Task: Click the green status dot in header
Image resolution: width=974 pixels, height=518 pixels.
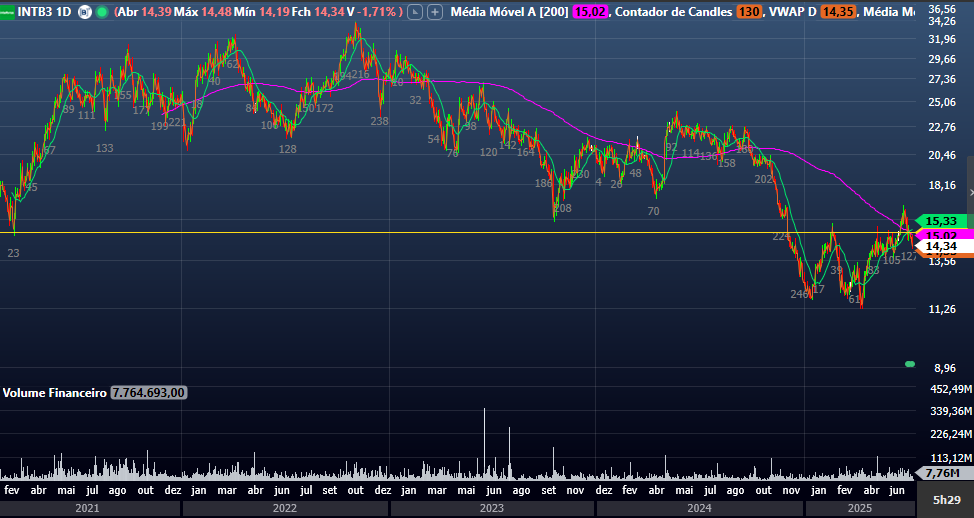Action: tap(104, 12)
